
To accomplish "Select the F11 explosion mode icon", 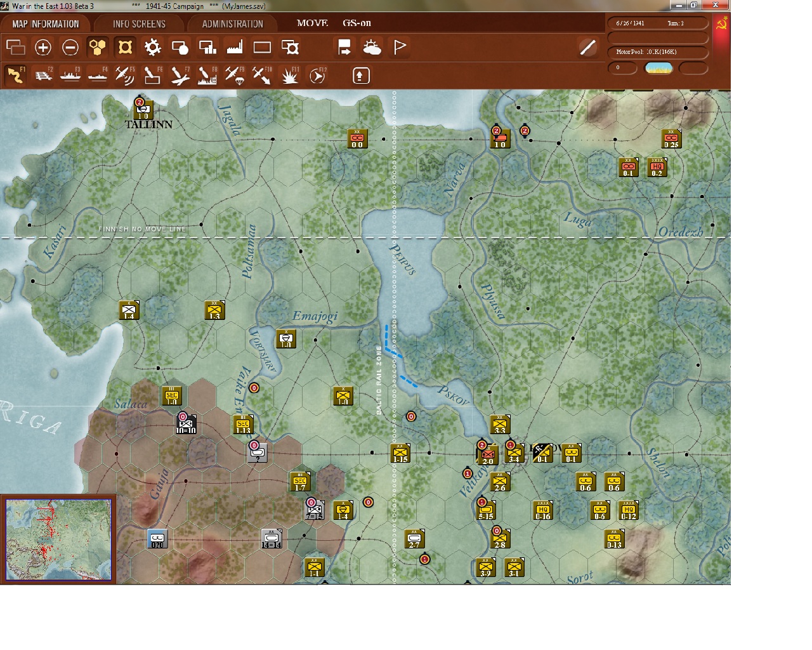I will (x=289, y=75).
